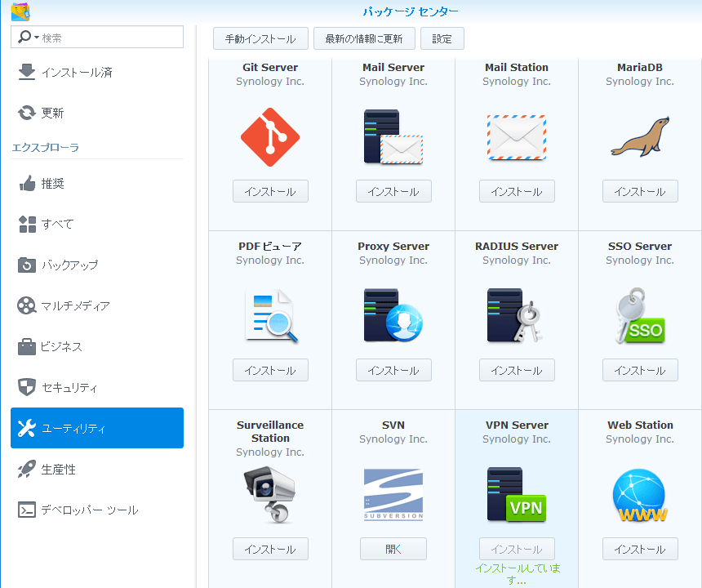Select 生産性 productivity category
The height and width of the screenshot is (588, 702).
(x=97, y=469)
